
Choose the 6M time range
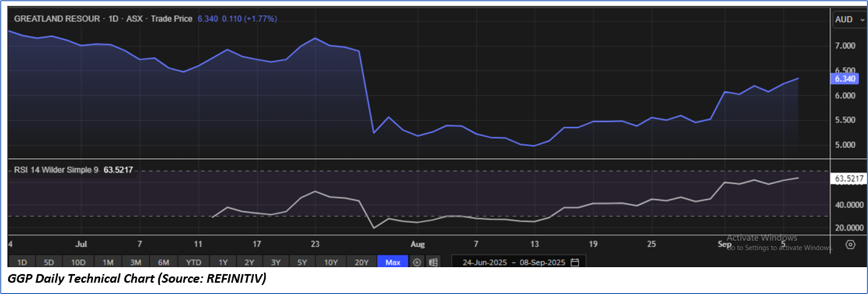(x=164, y=262)
